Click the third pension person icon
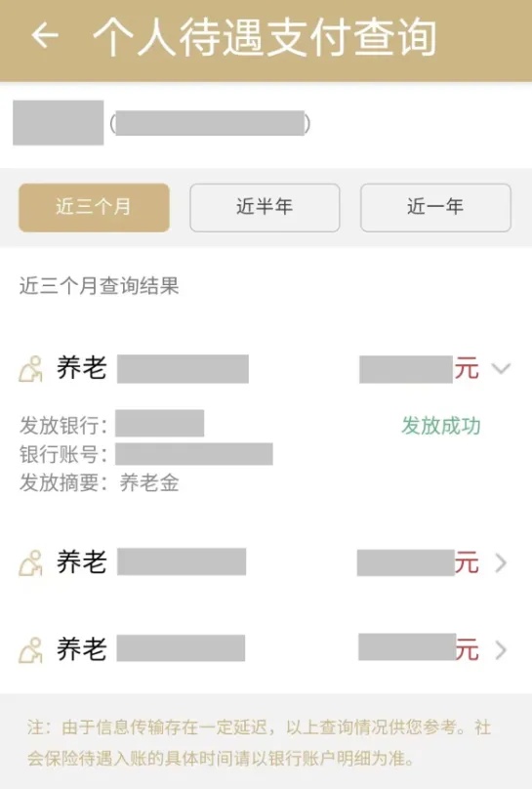 pyautogui.click(x=30, y=649)
